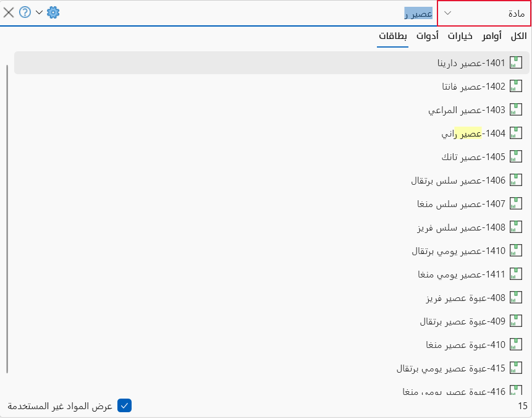Click the search field containing عصير ر
Image resolution: width=532 pixels, height=419 pixels.
(248, 13)
